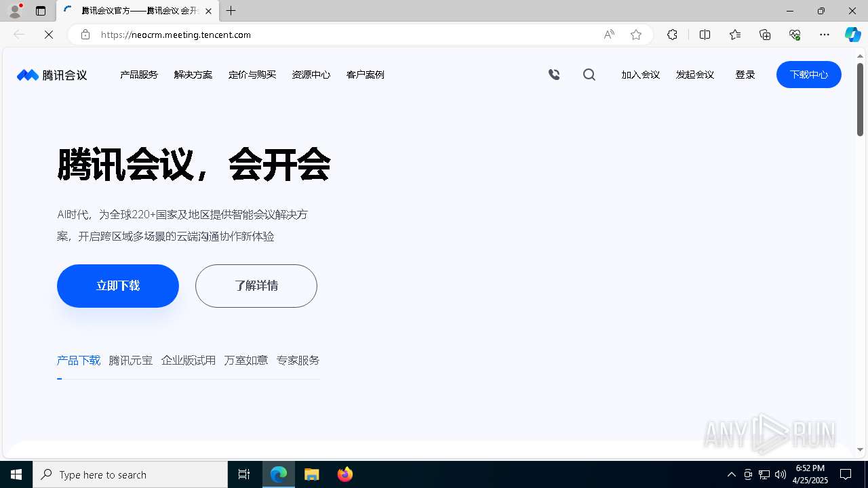Open the Collections icon

click(765, 35)
